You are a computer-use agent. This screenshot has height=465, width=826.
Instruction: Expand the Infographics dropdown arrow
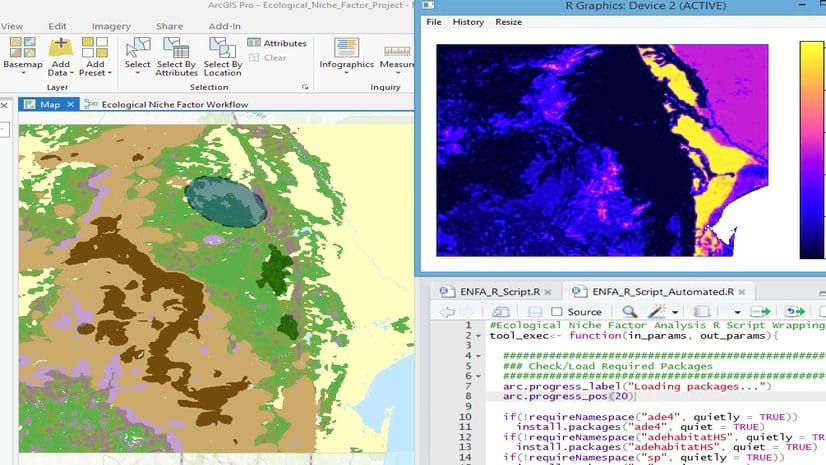pos(346,73)
